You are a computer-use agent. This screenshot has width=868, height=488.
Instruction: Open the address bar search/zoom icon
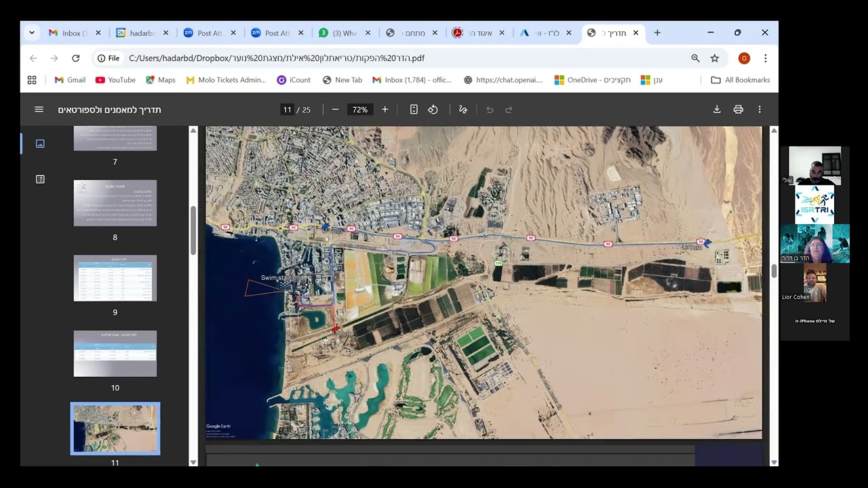[x=695, y=58]
